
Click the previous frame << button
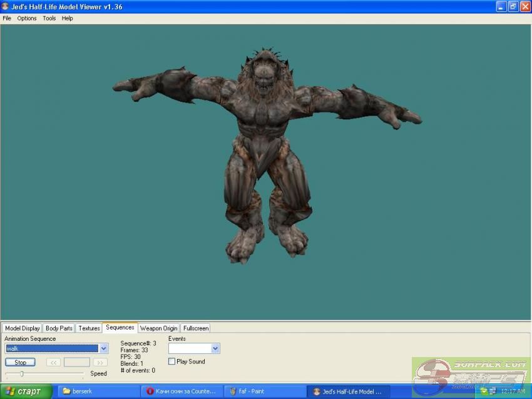pyautogui.click(x=54, y=362)
